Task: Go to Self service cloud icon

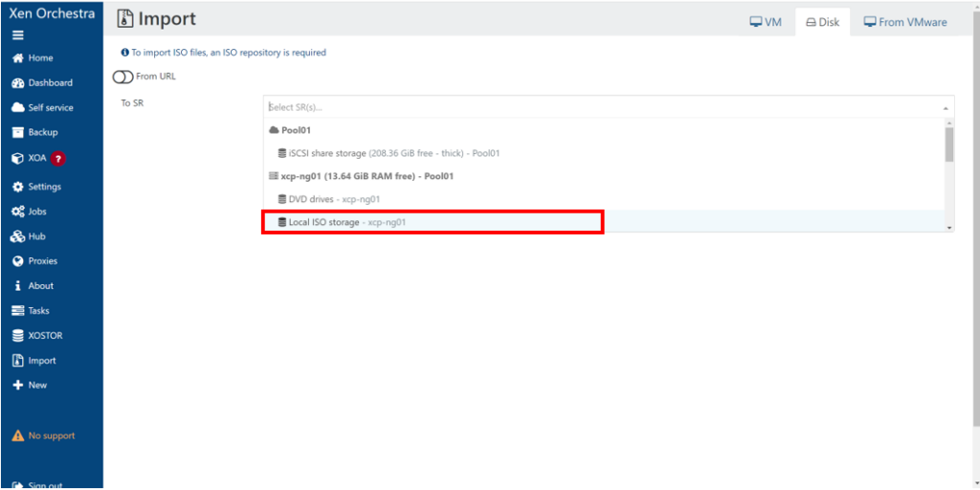Action: pos(17,108)
